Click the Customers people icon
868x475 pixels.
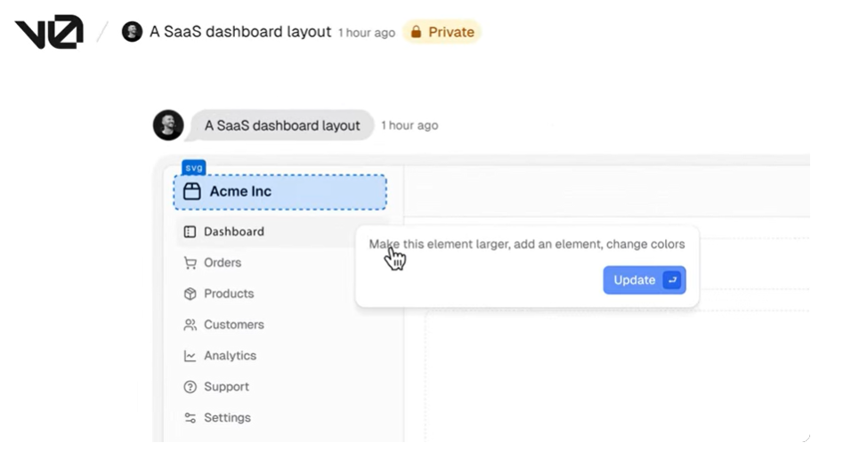click(x=190, y=325)
